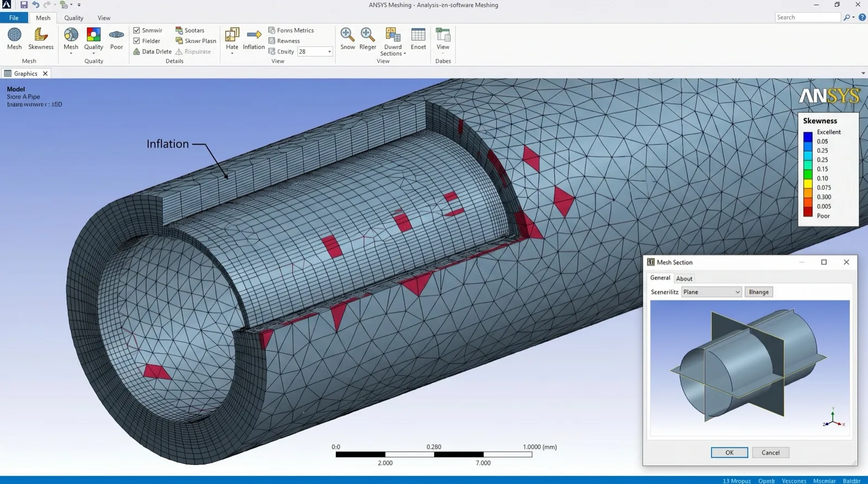Click into the Search field
The height and width of the screenshot is (484, 868).
pyautogui.click(x=808, y=17)
